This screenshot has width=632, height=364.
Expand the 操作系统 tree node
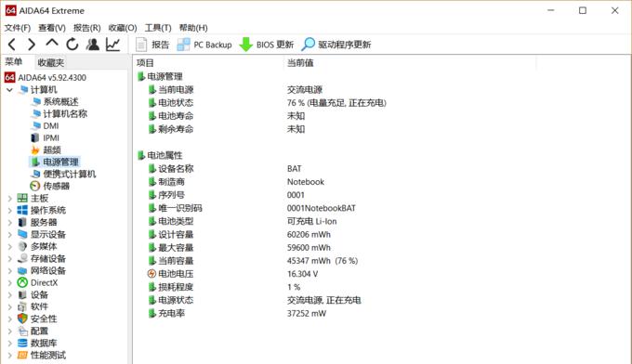pyautogui.click(x=9, y=210)
